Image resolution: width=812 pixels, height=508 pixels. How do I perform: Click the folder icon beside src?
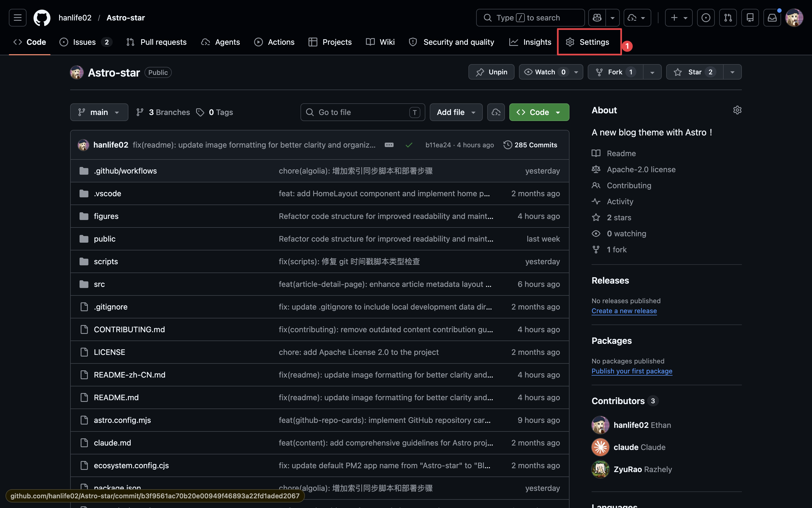84,284
